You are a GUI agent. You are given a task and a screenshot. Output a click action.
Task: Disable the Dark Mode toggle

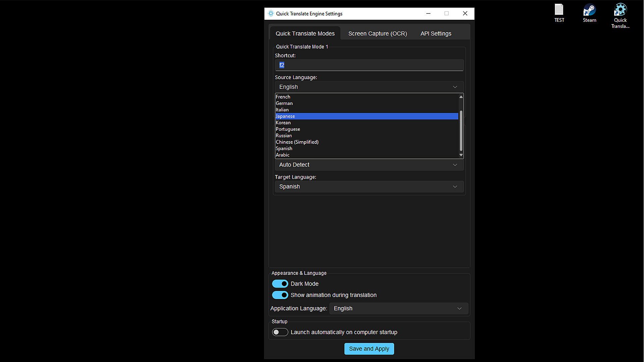280,284
